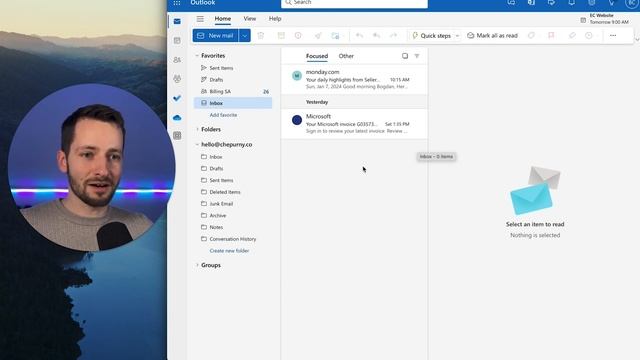Open the account avatar in the top corner

click(632, 3)
